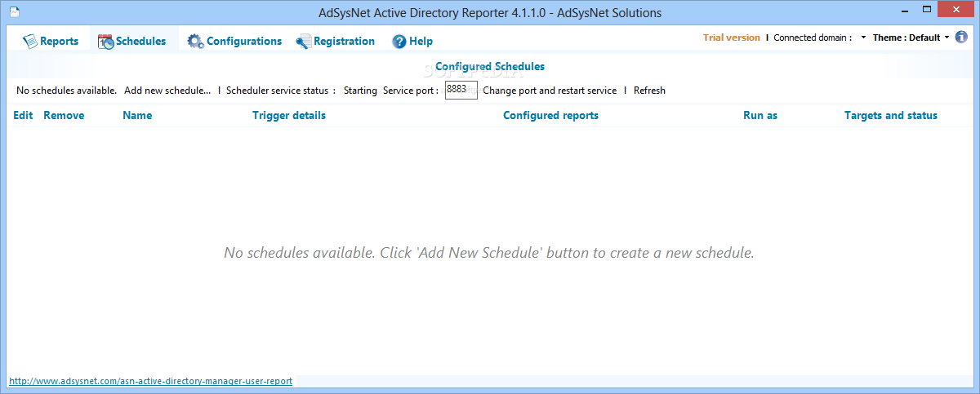980x394 pixels.
Task: Open the Reports menu
Action: tap(51, 41)
